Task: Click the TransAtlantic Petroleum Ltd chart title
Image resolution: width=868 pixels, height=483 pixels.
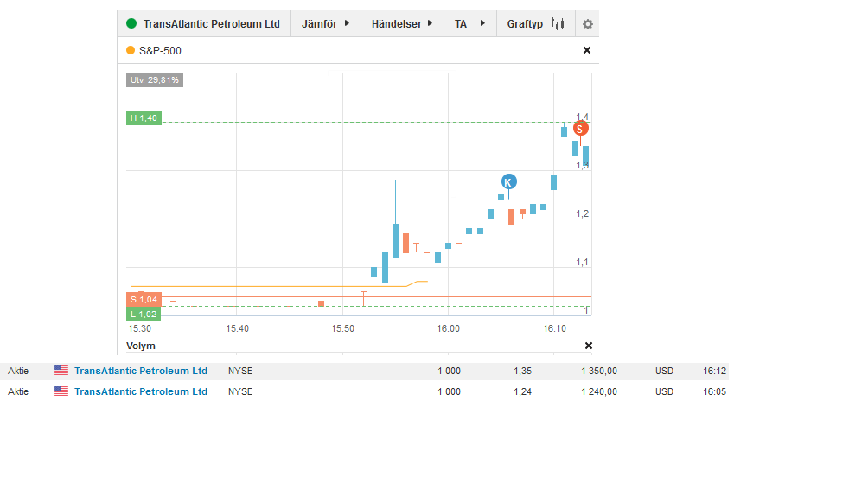Action: pyautogui.click(x=211, y=24)
